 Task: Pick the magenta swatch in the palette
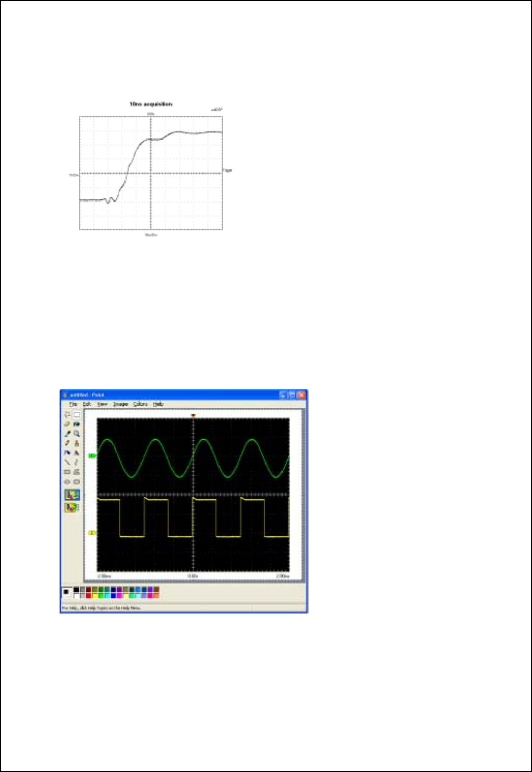tap(120, 596)
